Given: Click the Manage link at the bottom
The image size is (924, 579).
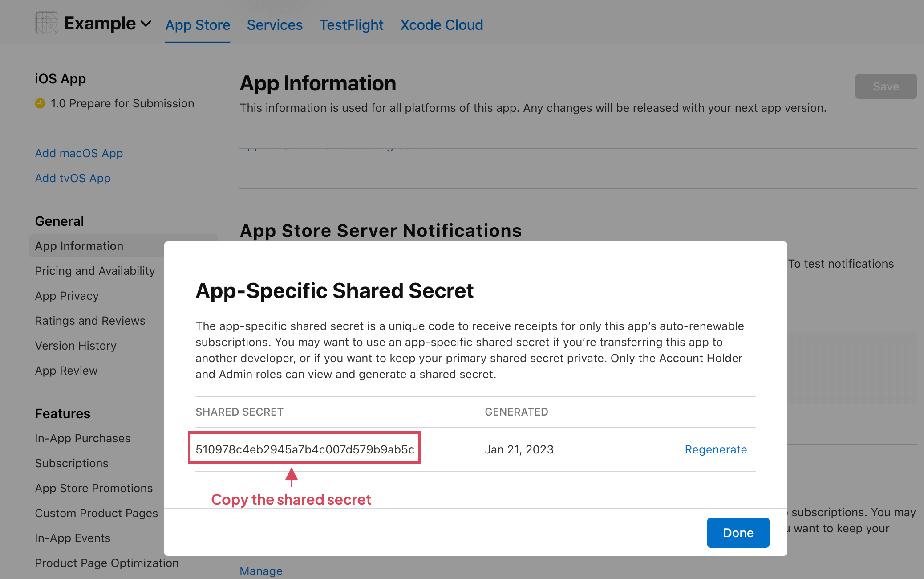Looking at the screenshot, I should click(x=261, y=571).
